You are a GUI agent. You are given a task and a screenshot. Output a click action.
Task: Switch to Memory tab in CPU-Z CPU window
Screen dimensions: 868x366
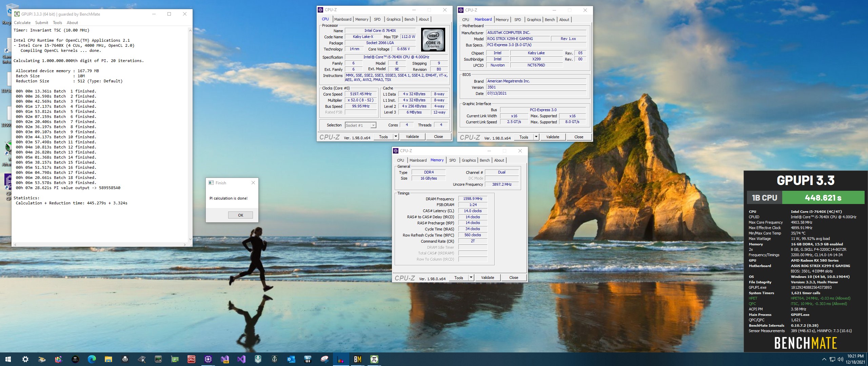(362, 19)
